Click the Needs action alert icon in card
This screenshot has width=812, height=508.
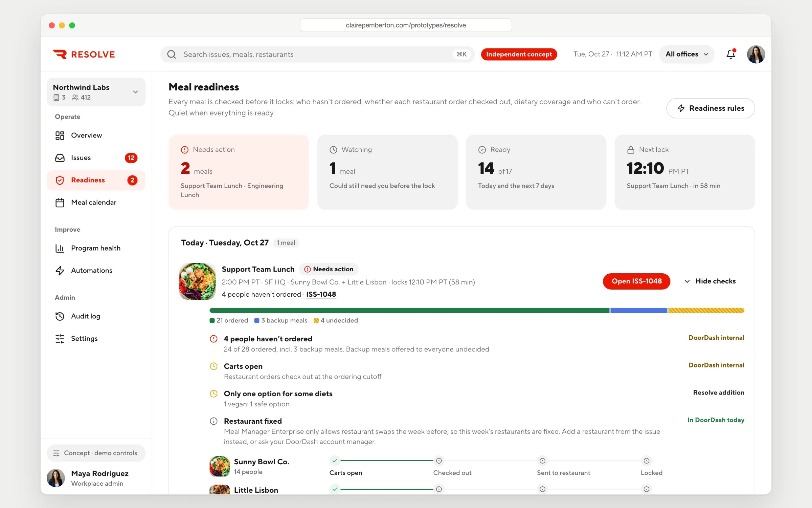[185, 150]
